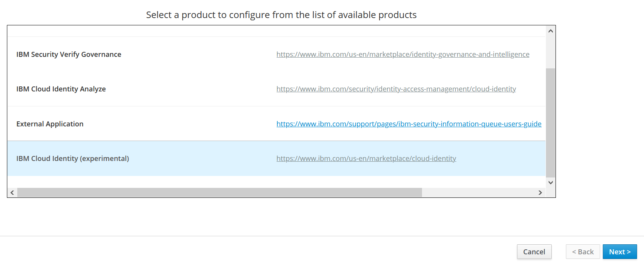Click the scroll up arrow in product list

[x=551, y=31]
